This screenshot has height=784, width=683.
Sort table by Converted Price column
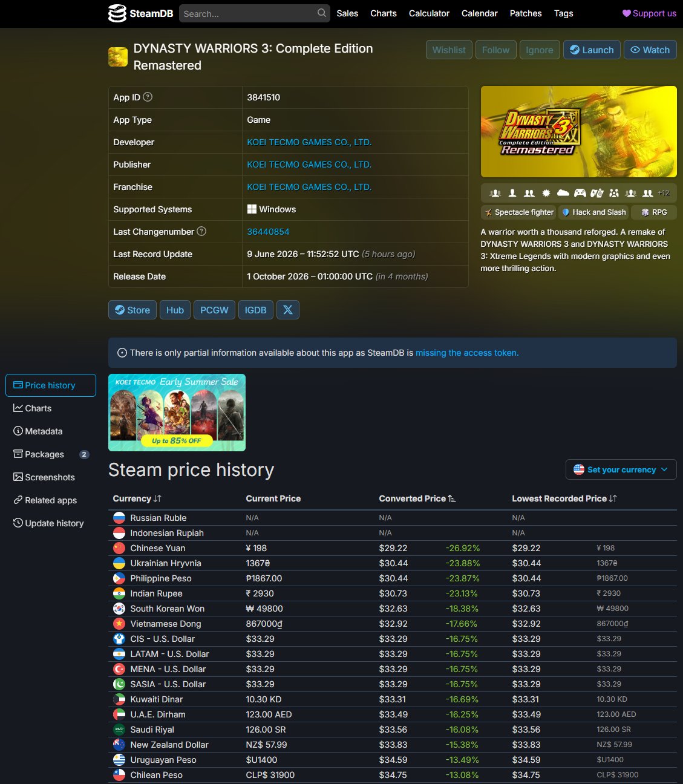417,498
